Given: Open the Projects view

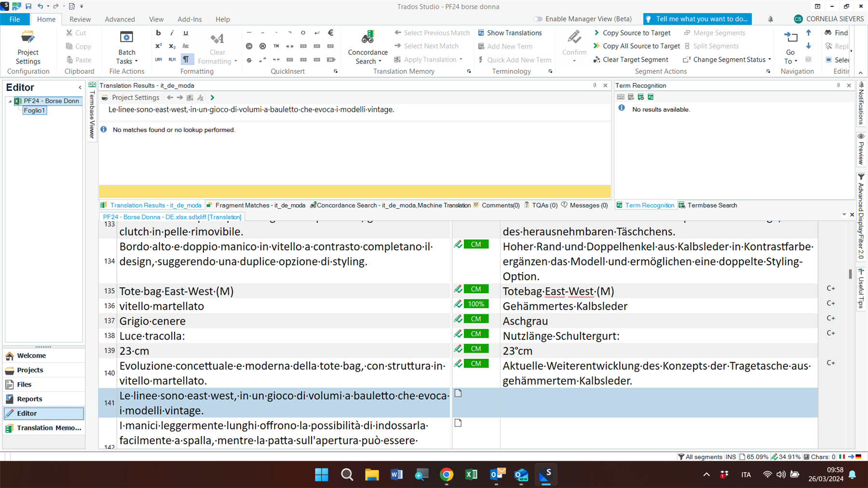Looking at the screenshot, I should click(x=44, y=370).
